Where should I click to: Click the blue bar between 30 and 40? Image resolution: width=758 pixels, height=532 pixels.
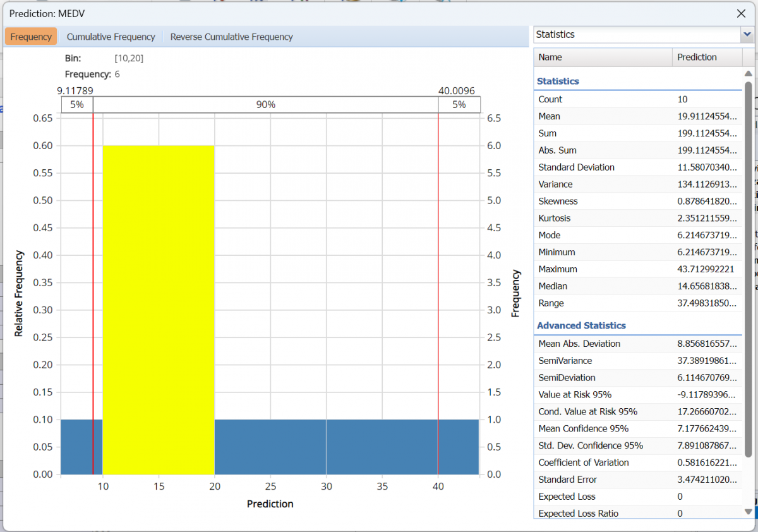click(x=382, y=446)
